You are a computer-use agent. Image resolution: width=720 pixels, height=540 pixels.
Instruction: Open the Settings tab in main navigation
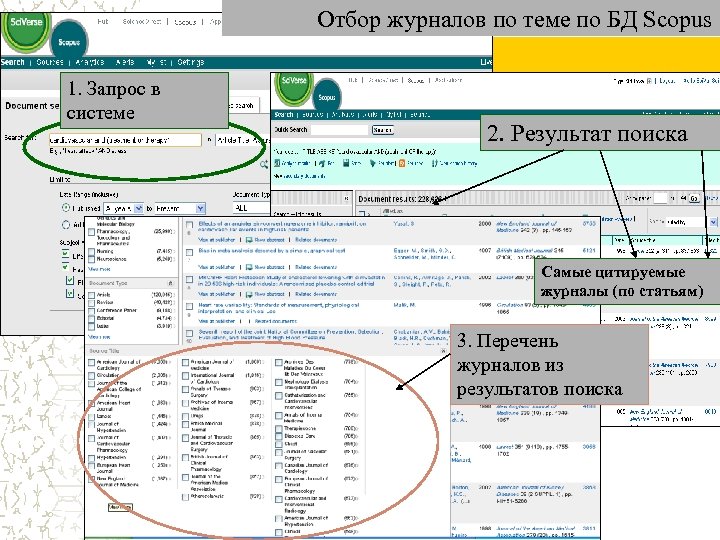click(x=191, y=62)
